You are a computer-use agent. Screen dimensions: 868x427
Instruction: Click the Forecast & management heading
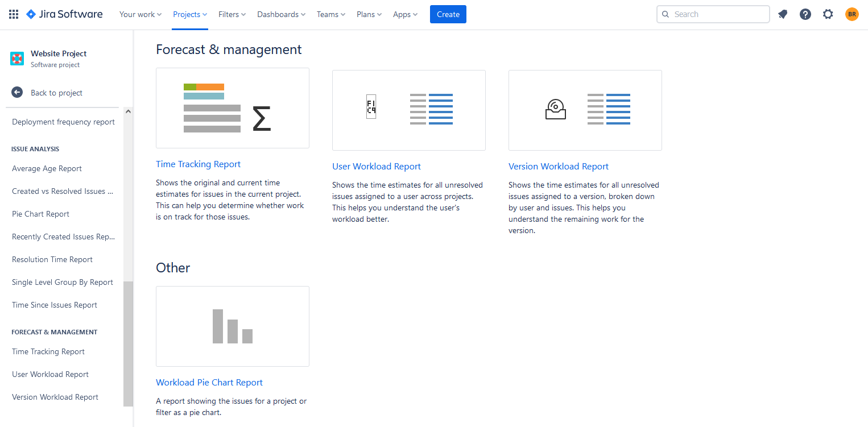(229, 49)
